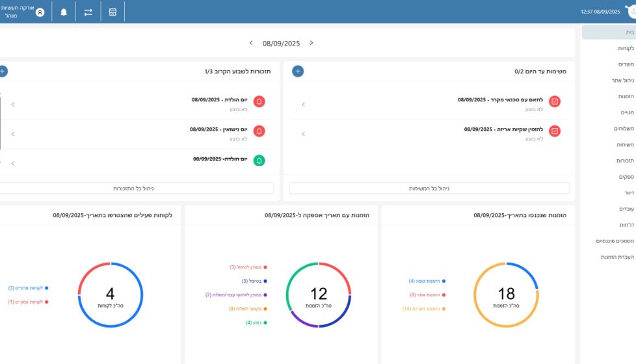
Task: Expand the יום נישואין reminder row chevron
Action: [13, 134]
